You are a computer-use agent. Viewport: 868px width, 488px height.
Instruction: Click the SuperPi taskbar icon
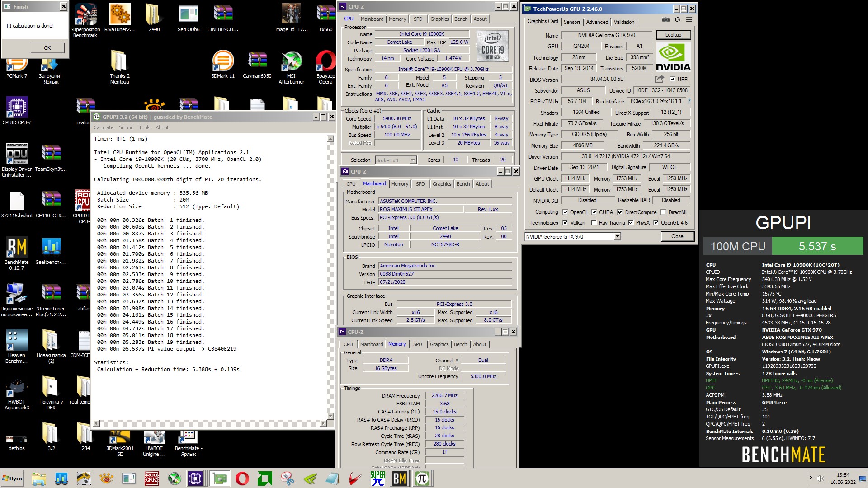[x=377, y=479]
